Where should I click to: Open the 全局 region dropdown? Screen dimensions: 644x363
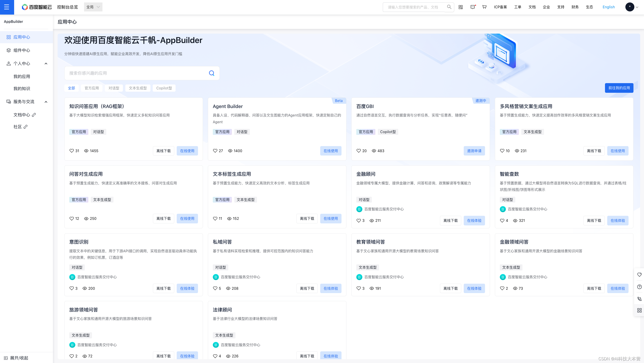pyautogui.click(x=93, y=7)
